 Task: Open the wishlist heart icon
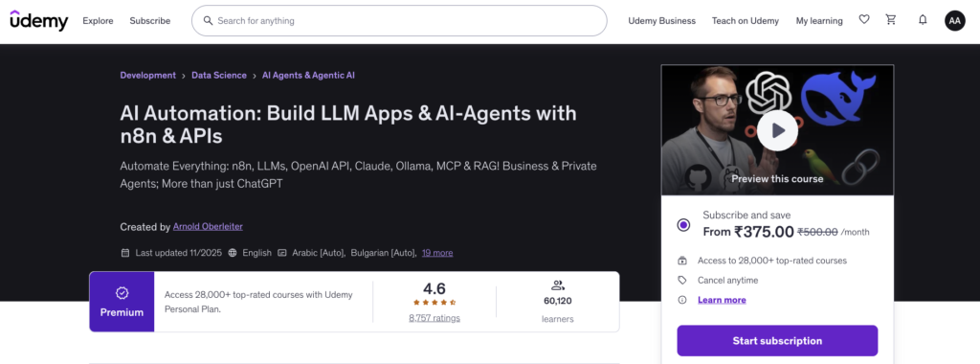coord(864,20)
